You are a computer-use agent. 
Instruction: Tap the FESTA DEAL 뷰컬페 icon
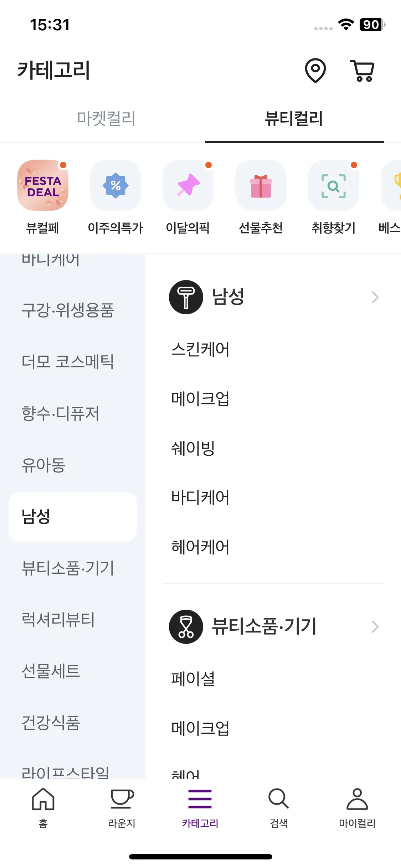coord(43,185)
